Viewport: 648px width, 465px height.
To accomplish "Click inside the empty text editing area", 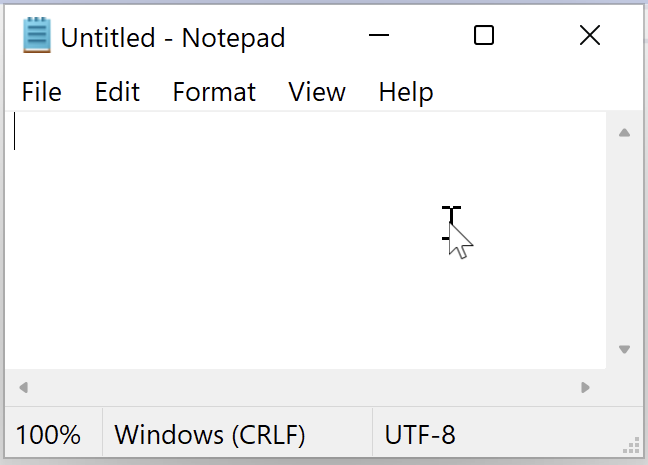I will point(305,240).
